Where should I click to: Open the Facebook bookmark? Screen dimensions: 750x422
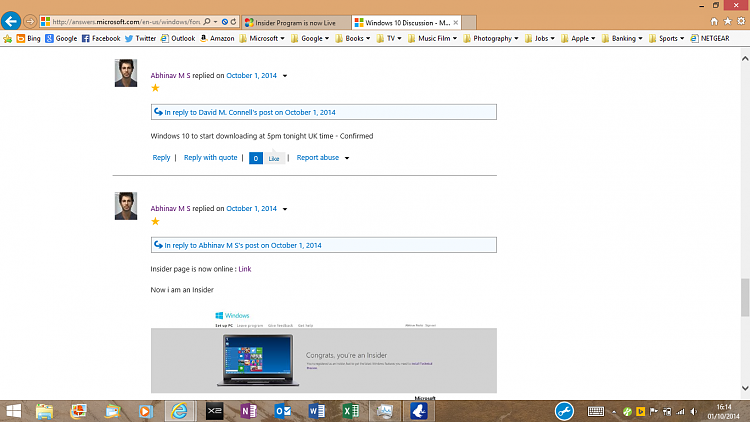click(x=101, y=38)
